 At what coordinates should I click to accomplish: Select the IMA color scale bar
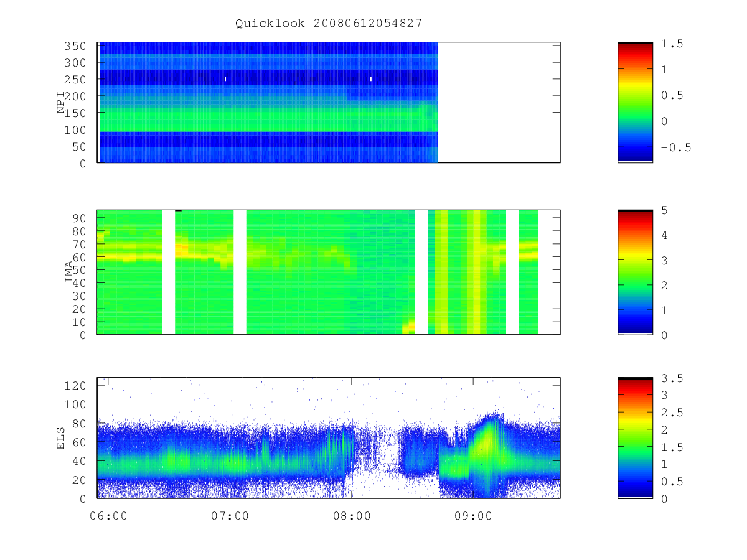[x=635, y=272]
